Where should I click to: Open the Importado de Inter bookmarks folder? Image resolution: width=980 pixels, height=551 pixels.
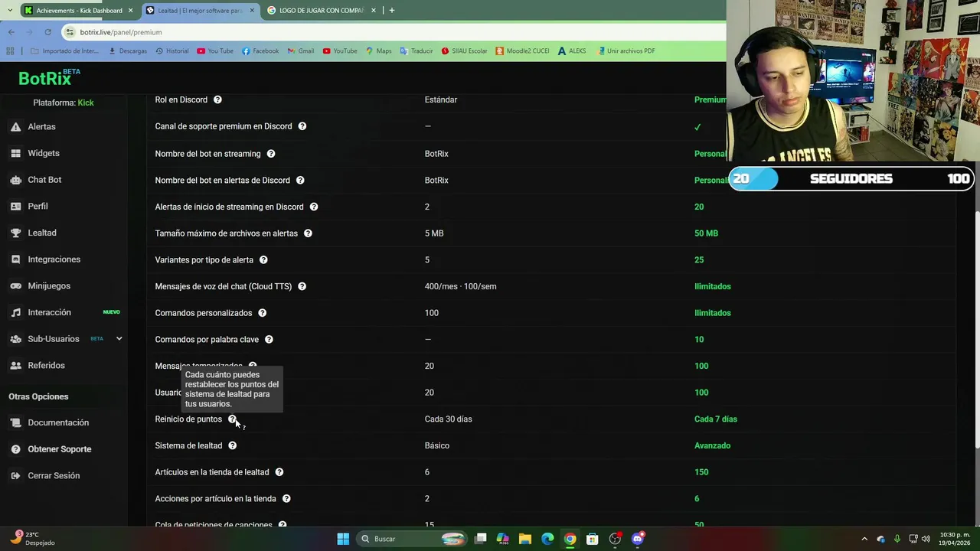65,51
